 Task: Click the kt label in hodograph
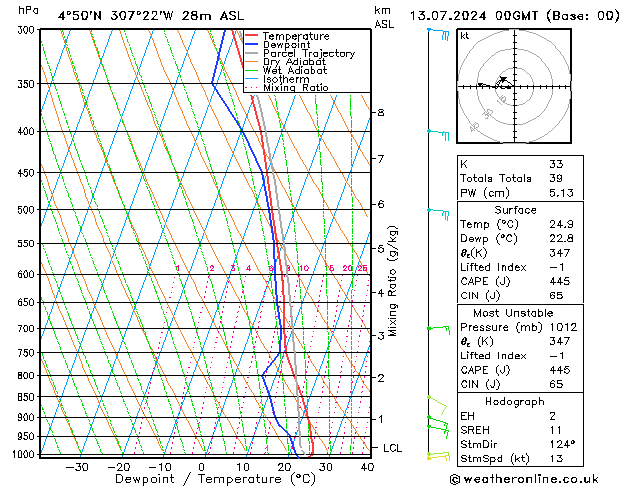click(465, 36)
